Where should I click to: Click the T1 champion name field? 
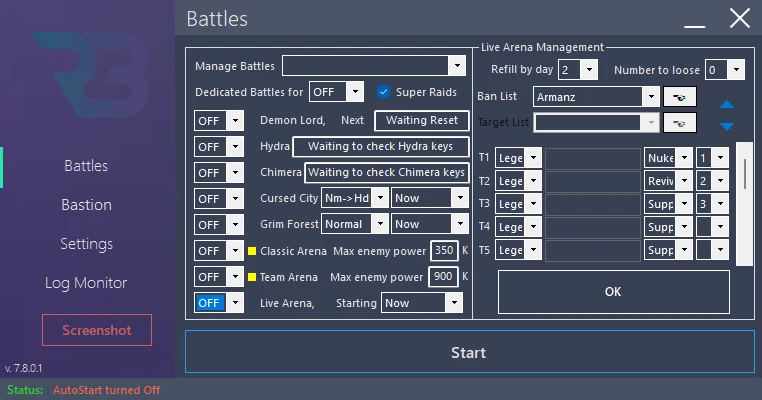(593, 158)
